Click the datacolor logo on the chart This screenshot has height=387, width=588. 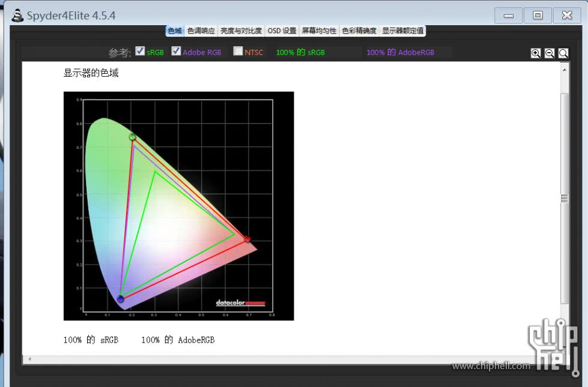240,303
